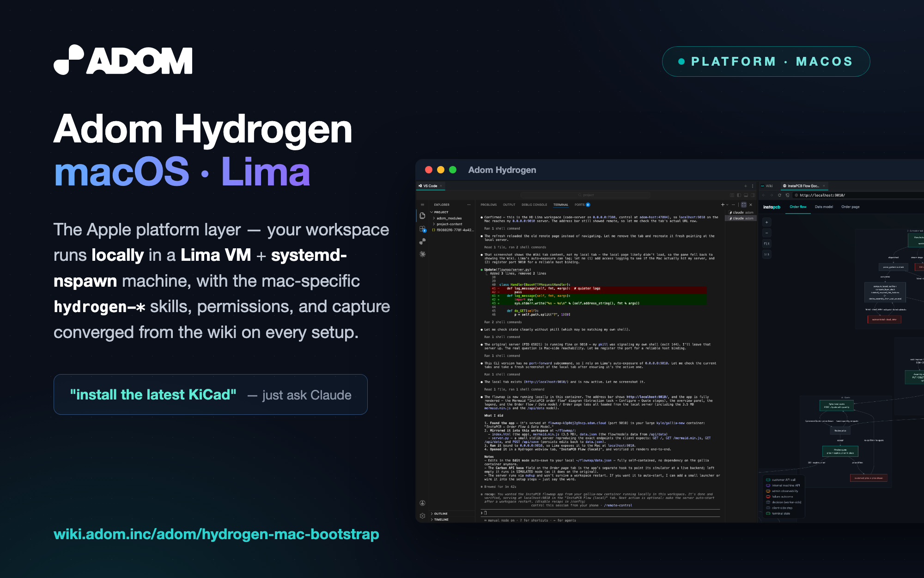
Task: Click the fit button on diagram
Action: [767, 244]
